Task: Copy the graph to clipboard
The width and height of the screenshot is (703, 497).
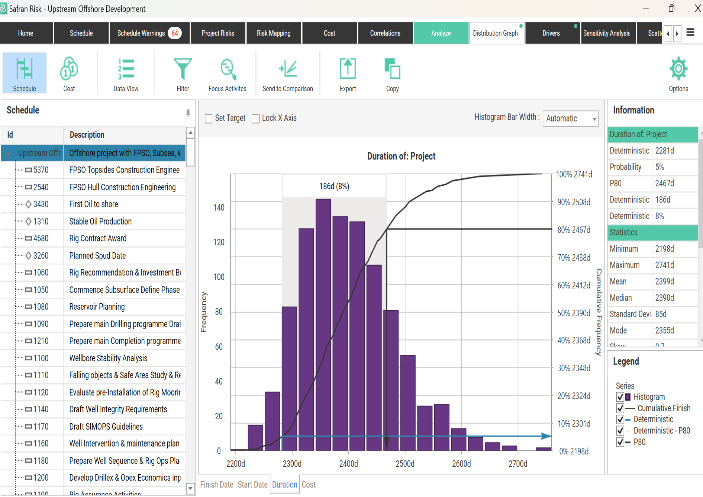Action: pyautogui.click(x=392, y=73)
